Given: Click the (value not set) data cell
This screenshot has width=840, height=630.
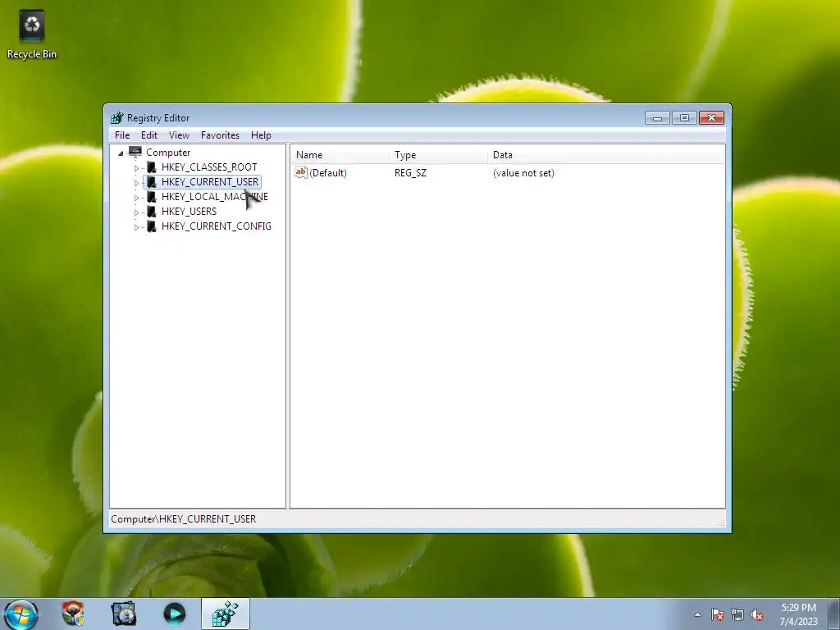Looking at the screenshot, I should 523,173.
